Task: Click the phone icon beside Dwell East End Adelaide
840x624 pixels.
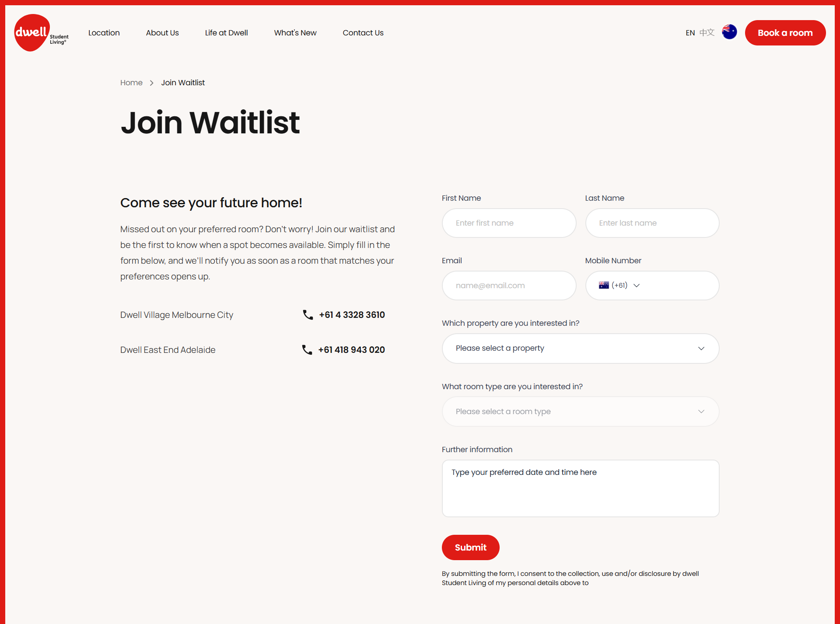Action: tap(307, 350)
